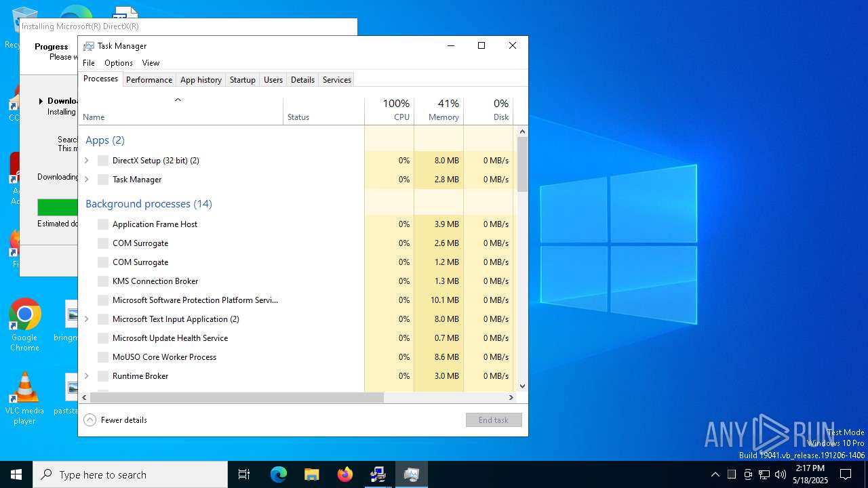Screen dimensions: 868x488
Task: Click the Microsoft Update Health Service icon
Action: 103,338
